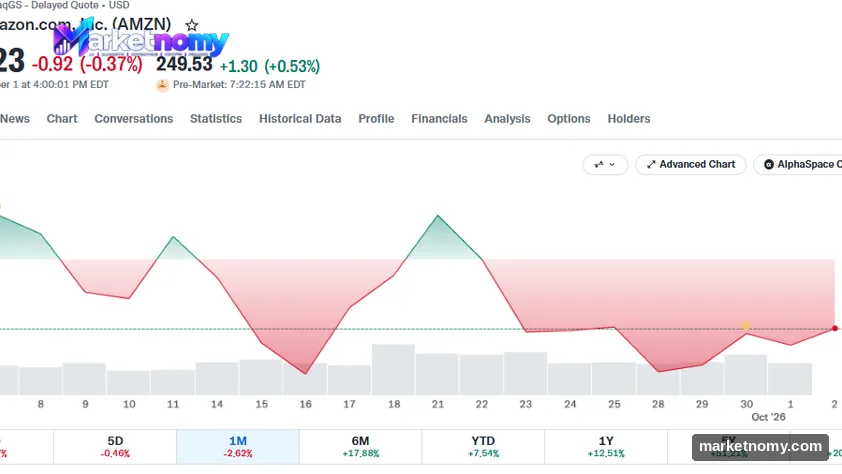Click the Pre-Market time stamp text
This screenshot has width=842, height=474.
239,85
